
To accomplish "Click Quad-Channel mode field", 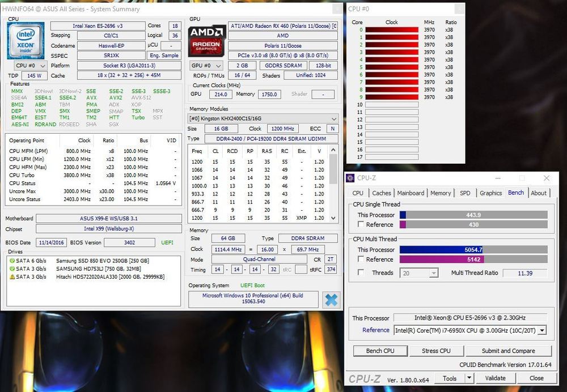I will click(x=259, y=259).
